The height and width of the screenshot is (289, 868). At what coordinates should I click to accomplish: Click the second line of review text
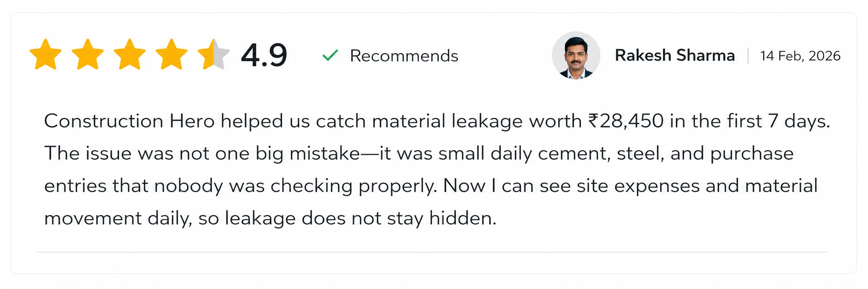coord(419,154)
